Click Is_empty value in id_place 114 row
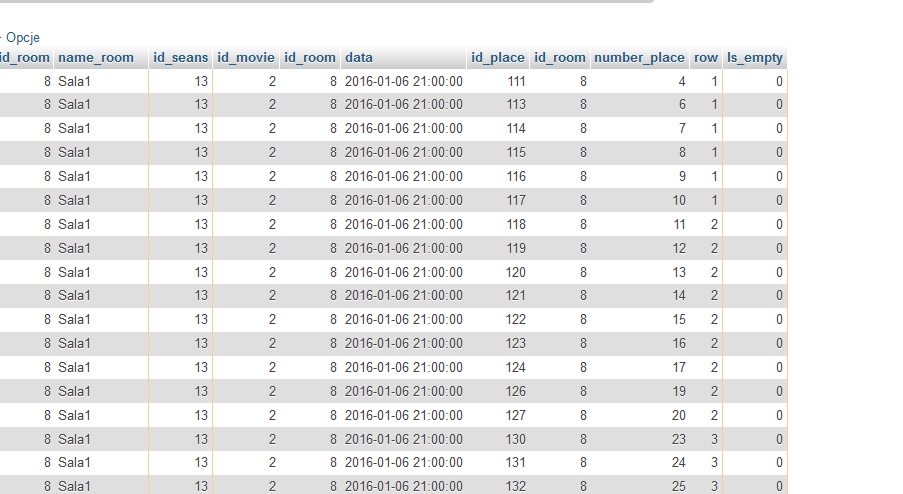The height and width of the screenshot is (494, 903). [x=779, y=128]
